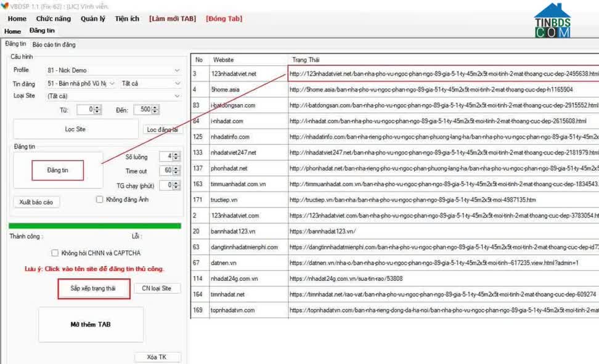599x364 pixels.
Task: Switch to the bold Đăng tin window tab
Action: (x=42, y=31)
